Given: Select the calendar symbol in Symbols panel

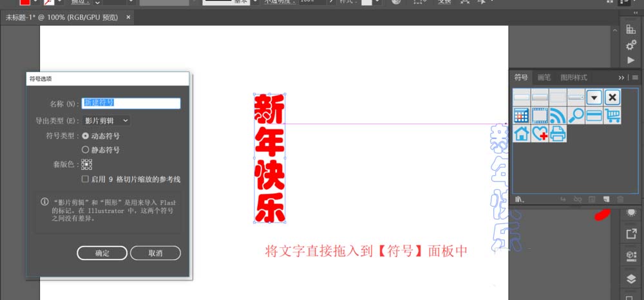Looking at the screenshot, I should (x=522, y=115).
